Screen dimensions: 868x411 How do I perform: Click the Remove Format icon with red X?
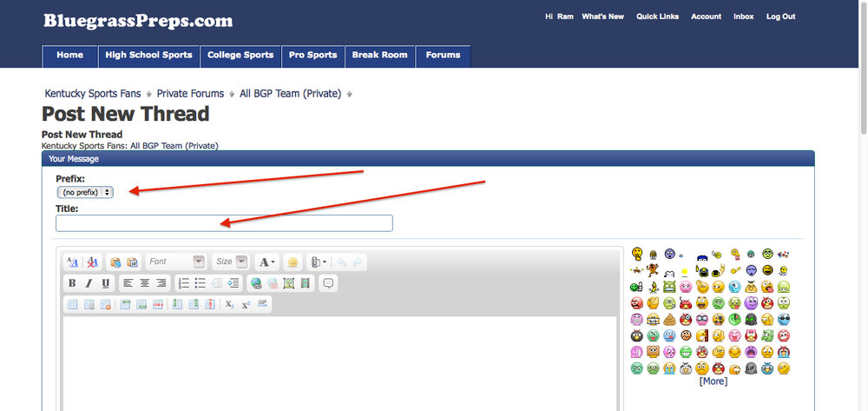[x=93, y=262]
